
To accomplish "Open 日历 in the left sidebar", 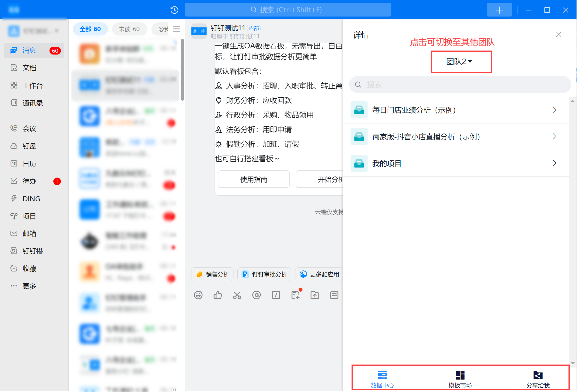I will 34,164.
